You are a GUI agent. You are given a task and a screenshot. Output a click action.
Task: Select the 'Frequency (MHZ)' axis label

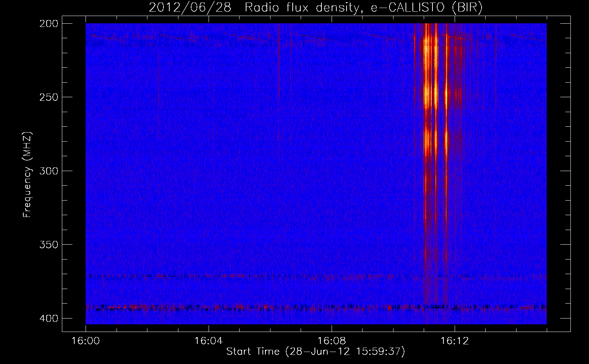pos(28,174)
